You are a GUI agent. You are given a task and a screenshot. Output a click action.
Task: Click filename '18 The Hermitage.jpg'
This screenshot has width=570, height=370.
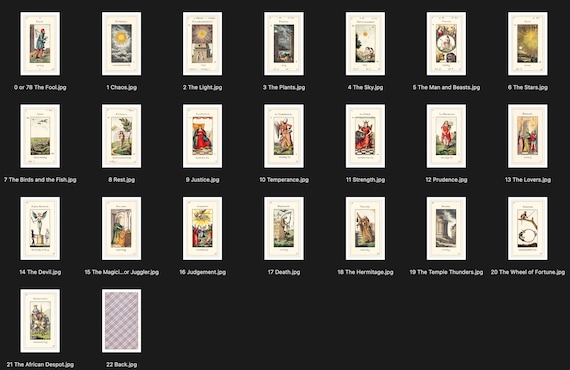365,272
